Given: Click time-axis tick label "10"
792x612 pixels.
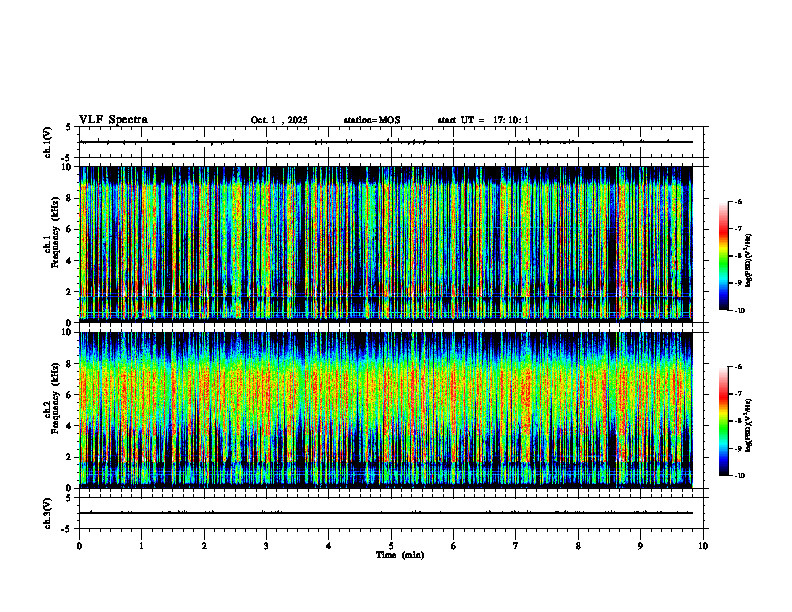Looking at the screenshot, I should (x=703, y=546).
